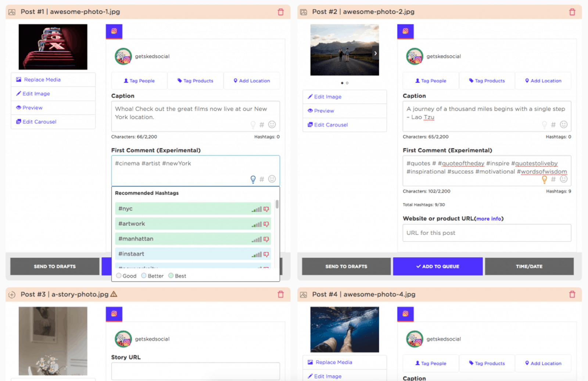Screen dimensions: 588x381
Task: Click the Post #1 caption text box
Action: (196, 116)
